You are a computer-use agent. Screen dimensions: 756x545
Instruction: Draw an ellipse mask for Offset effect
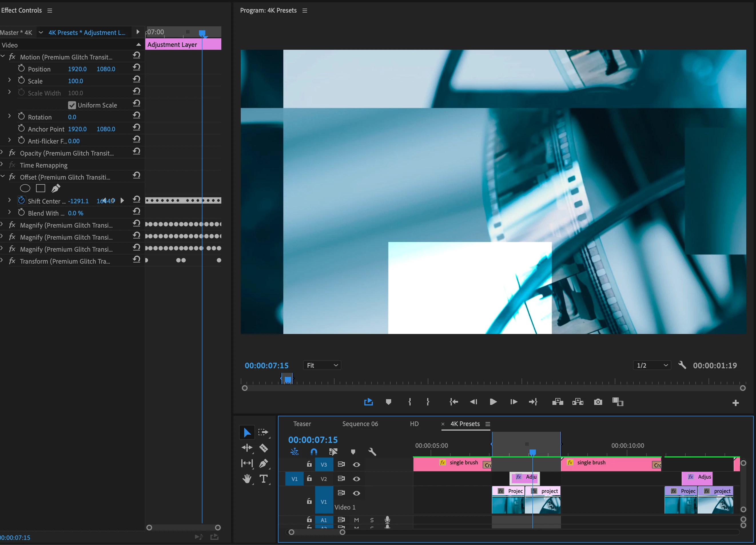tap(25, 188)
